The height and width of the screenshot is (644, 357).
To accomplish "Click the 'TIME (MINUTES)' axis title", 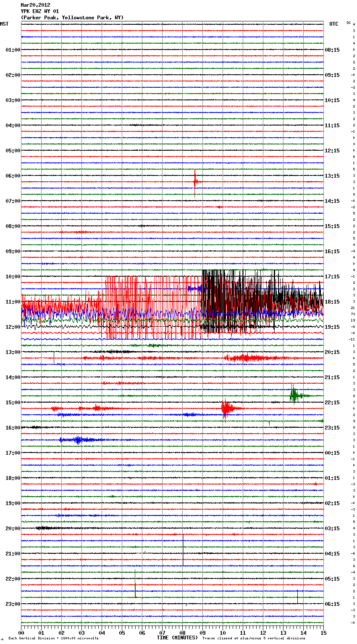I will pyautogui.click(x=177, y=638).
